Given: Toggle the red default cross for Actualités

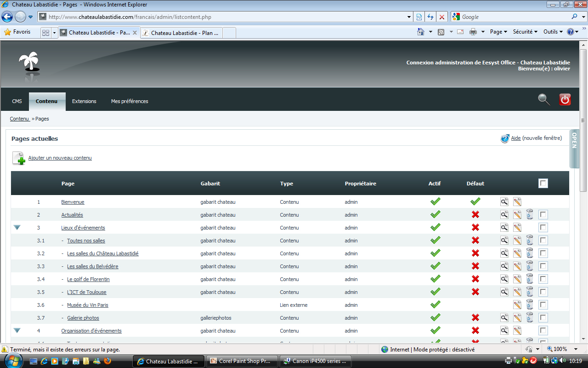Looking at the screenshot, I should click(475, 214).
